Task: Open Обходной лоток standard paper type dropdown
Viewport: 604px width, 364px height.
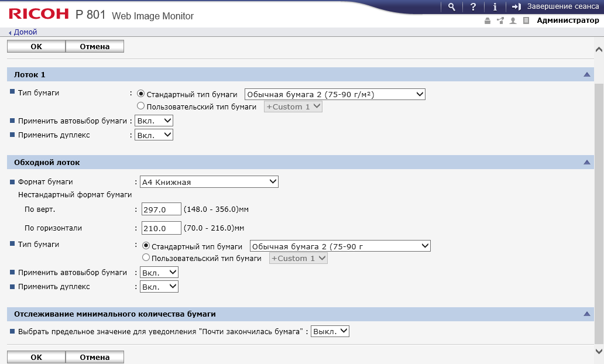Action: 340,246
